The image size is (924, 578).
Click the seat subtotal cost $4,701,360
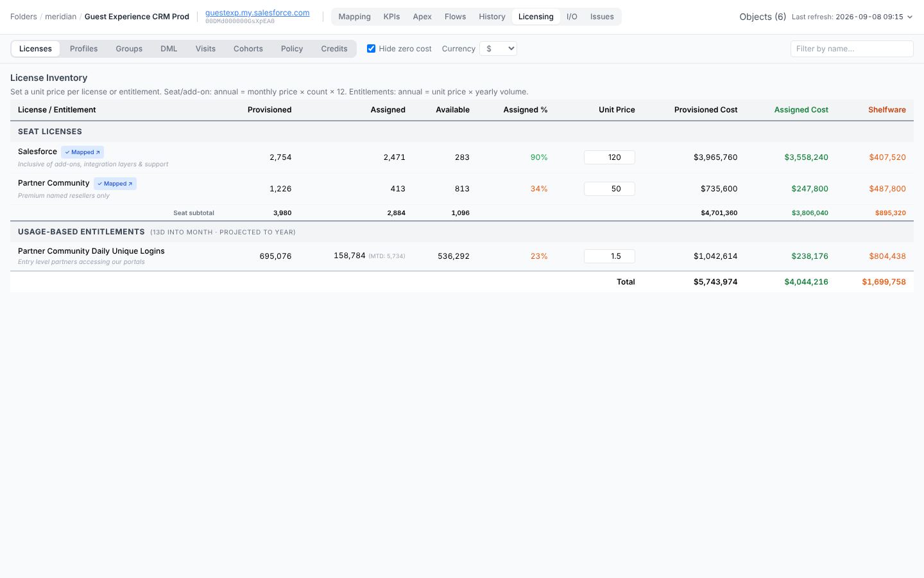coord(719,213)
